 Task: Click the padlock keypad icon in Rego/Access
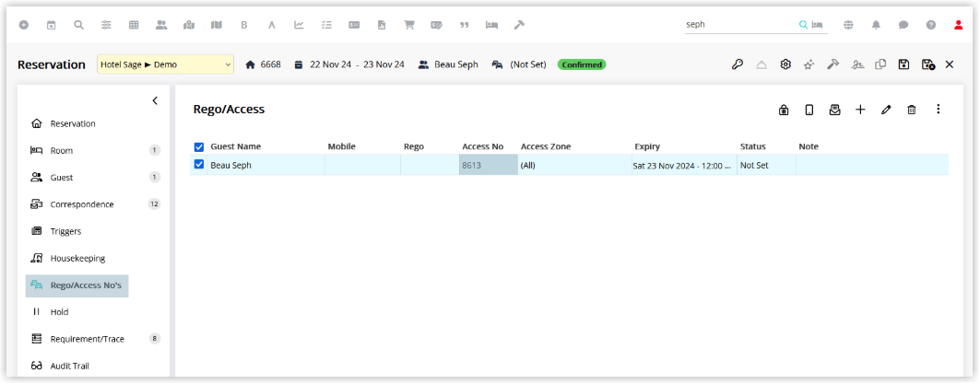click(783, 110)
